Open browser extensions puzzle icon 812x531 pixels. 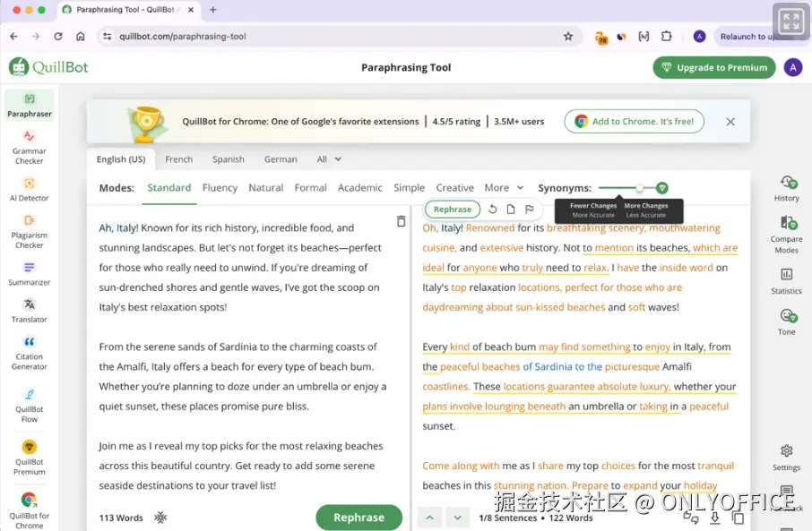[667, 36]
